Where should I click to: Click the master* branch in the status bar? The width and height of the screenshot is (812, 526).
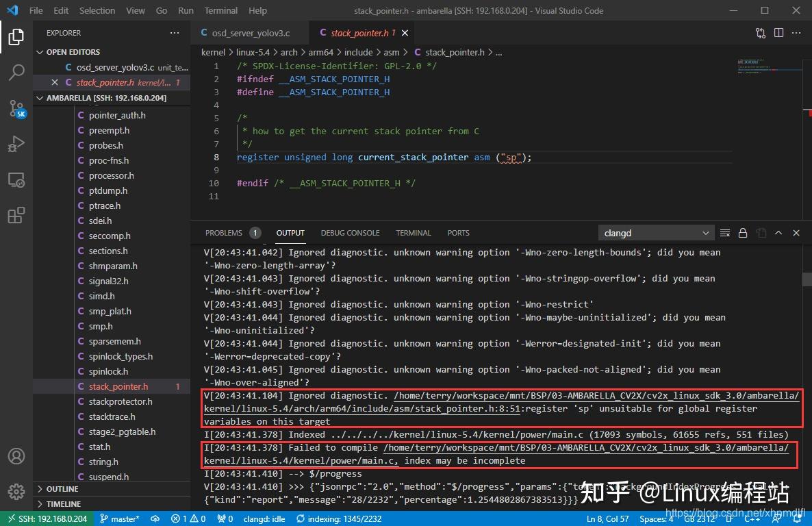(x=120, y=518)
